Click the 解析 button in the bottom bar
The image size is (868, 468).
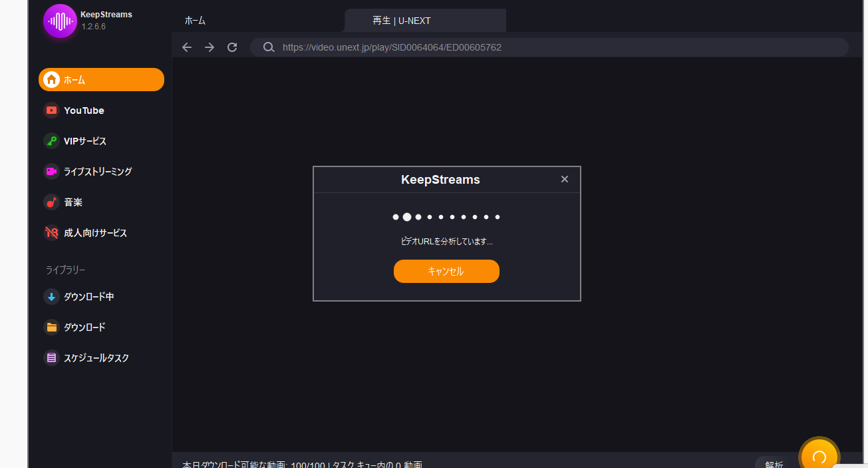tap(774, 463)
